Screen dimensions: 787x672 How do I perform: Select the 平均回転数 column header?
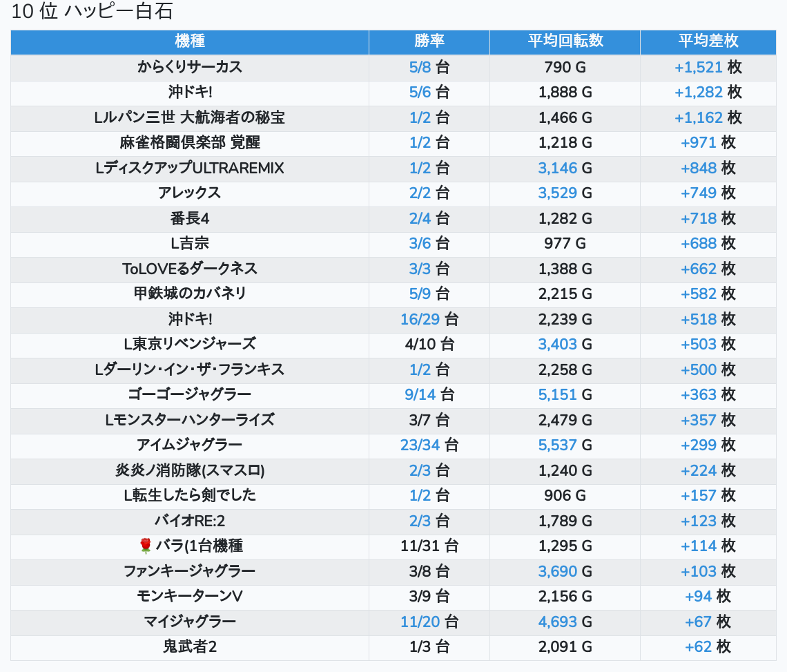[565, 41]
